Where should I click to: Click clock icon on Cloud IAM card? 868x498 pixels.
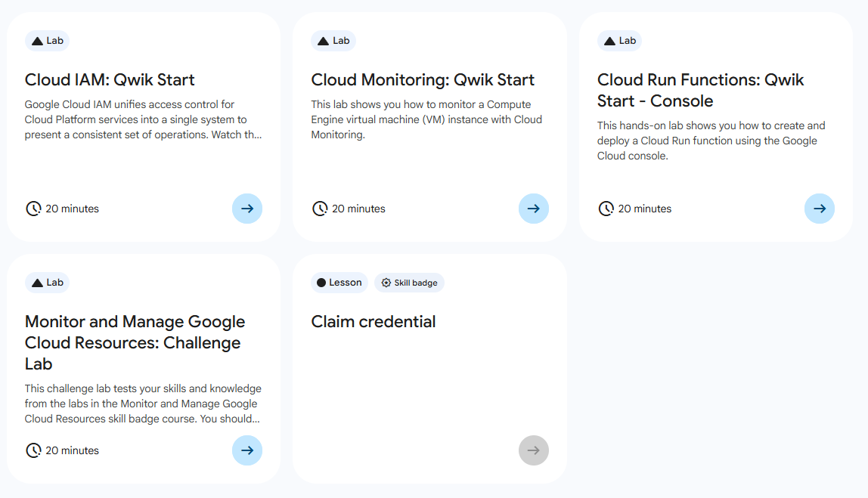34,209
